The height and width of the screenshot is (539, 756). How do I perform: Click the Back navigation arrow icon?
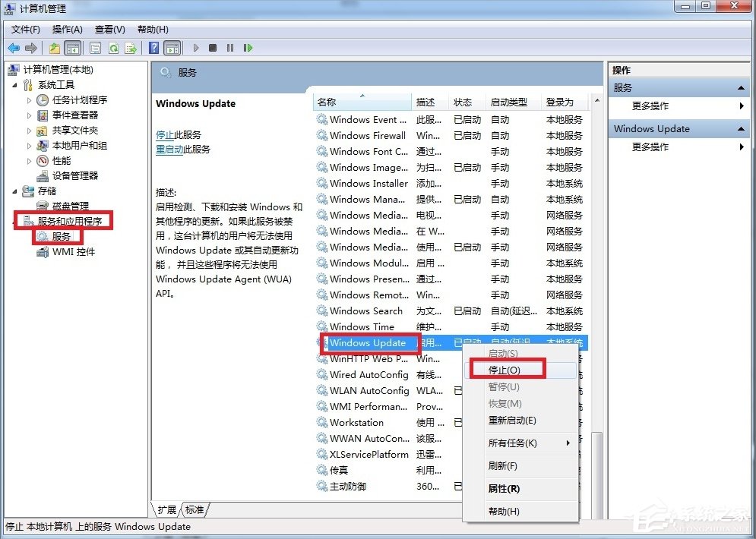point(13,48)
